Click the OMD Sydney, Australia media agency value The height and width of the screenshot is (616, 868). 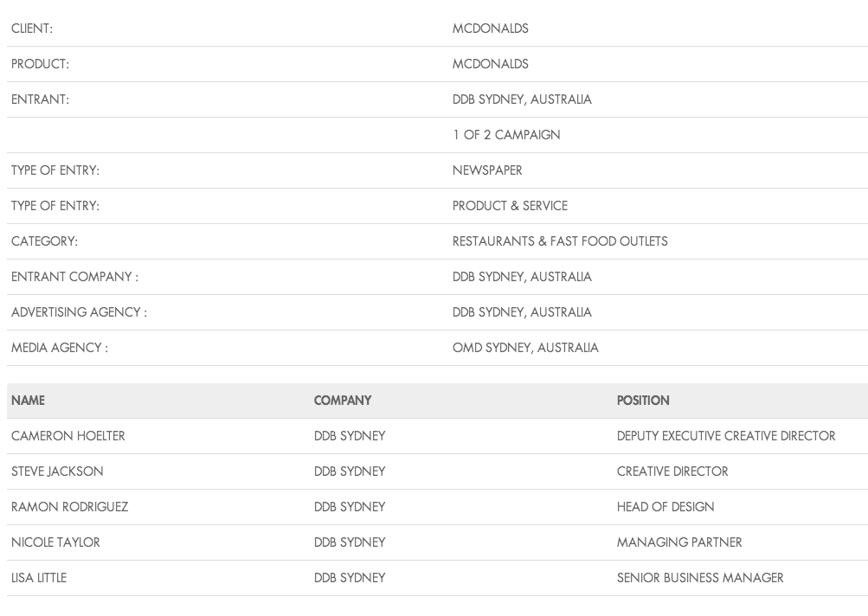525,348
